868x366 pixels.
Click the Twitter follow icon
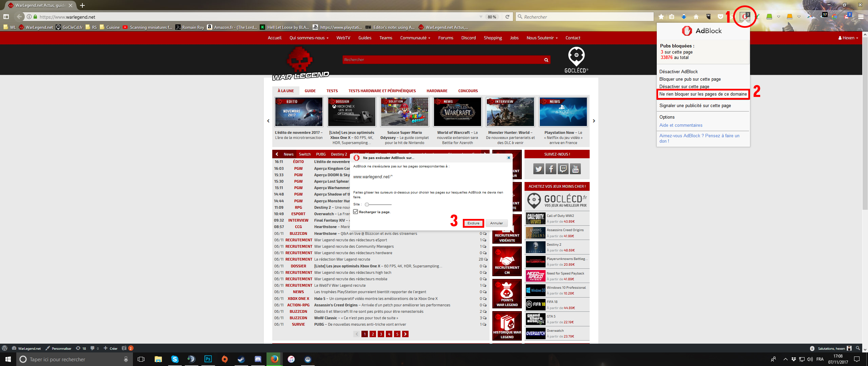pyautogui.click(x=538, y=169)
